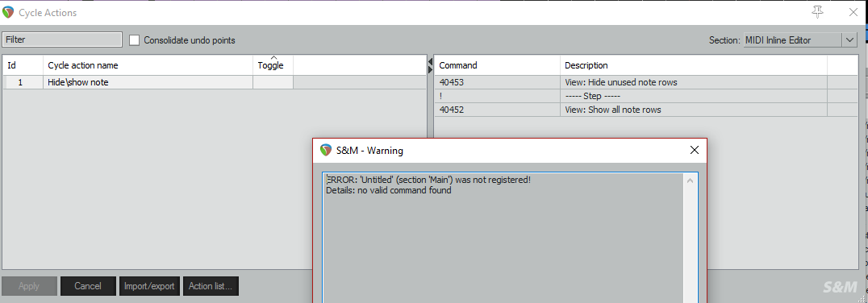Select 'View: Show all note rows' description

click(694, 110)
